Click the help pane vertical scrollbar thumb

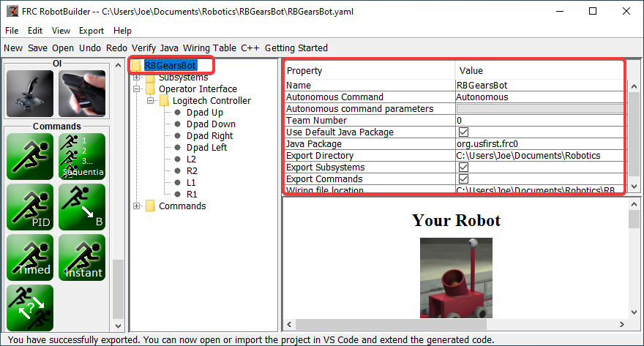point(634,219)
